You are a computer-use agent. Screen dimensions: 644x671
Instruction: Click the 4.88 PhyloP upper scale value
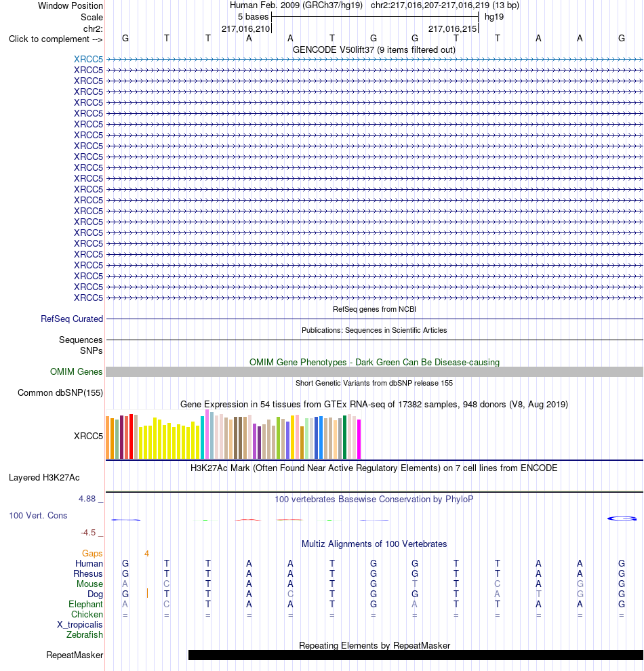tap(87, 499)
